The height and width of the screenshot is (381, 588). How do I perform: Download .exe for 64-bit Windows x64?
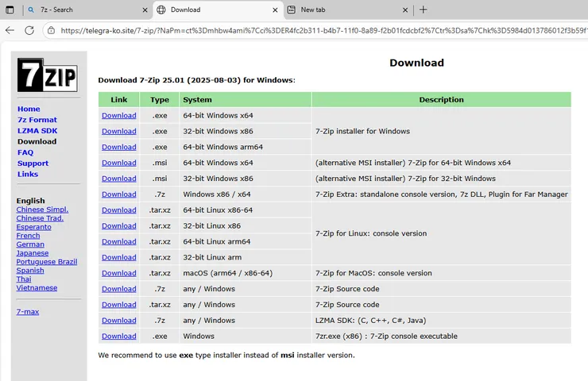point(119,115)
